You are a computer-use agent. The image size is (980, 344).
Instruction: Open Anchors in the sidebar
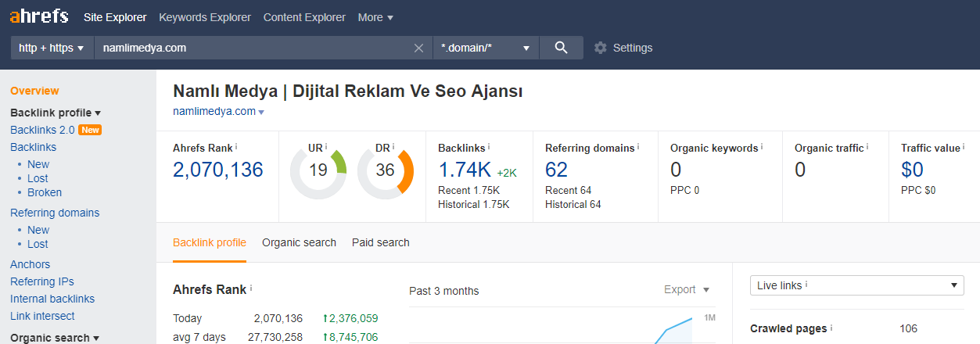pyautogui.click(x=30, y=264)
